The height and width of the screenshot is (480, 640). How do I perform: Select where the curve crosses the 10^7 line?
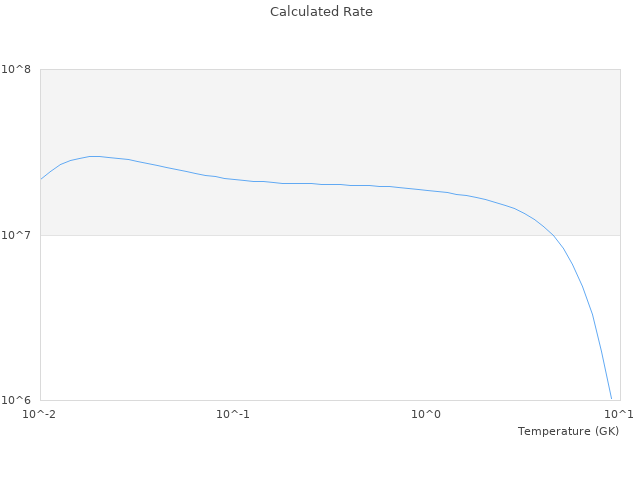[x=554, y=235]
